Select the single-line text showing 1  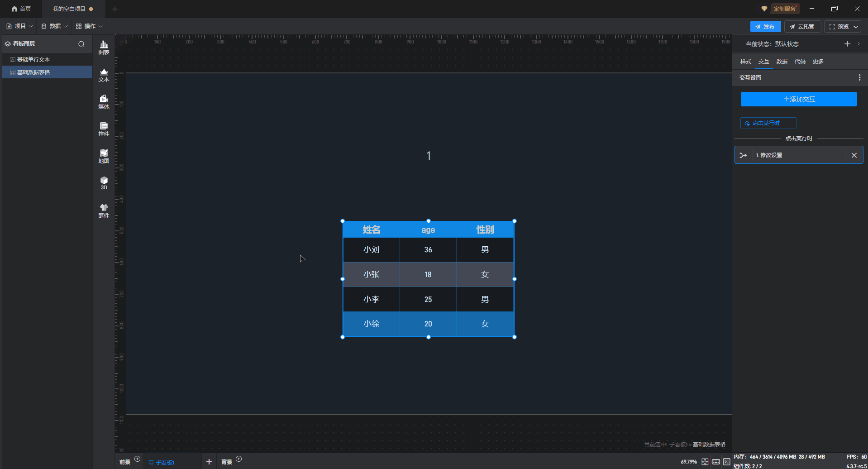429,156
